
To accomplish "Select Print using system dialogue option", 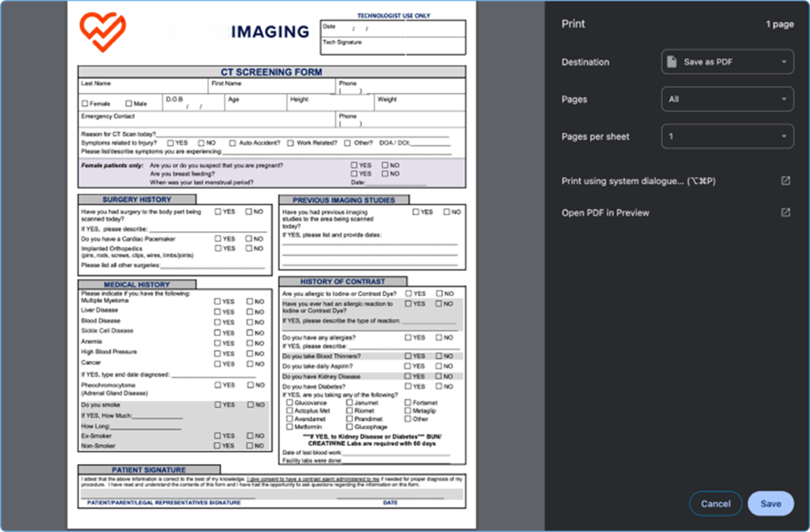I will (x=638, y=181).
